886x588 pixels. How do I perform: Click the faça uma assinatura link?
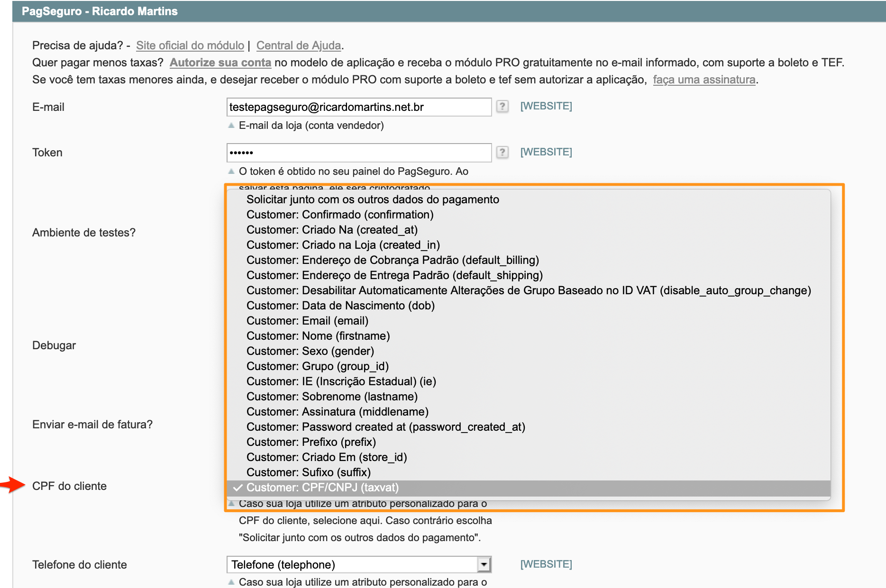pyautogui.click(x=704, y=80)
